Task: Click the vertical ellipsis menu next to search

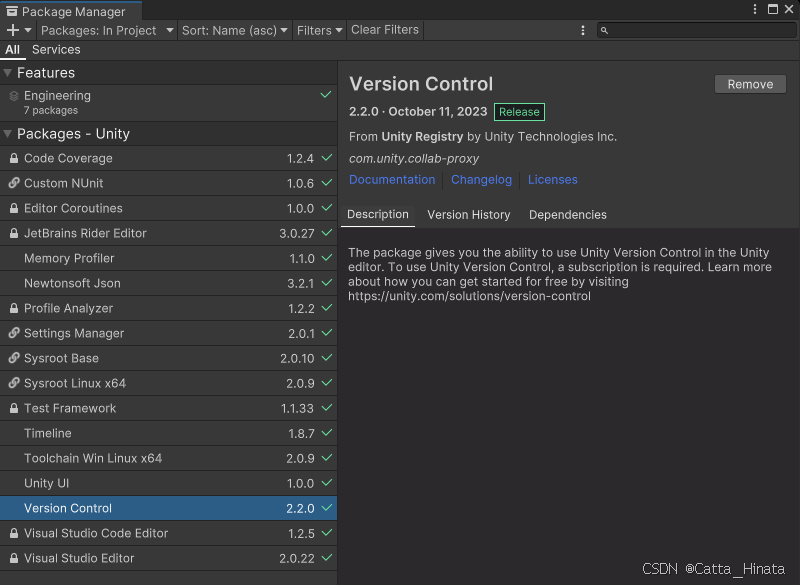Action: click(583, 30)
